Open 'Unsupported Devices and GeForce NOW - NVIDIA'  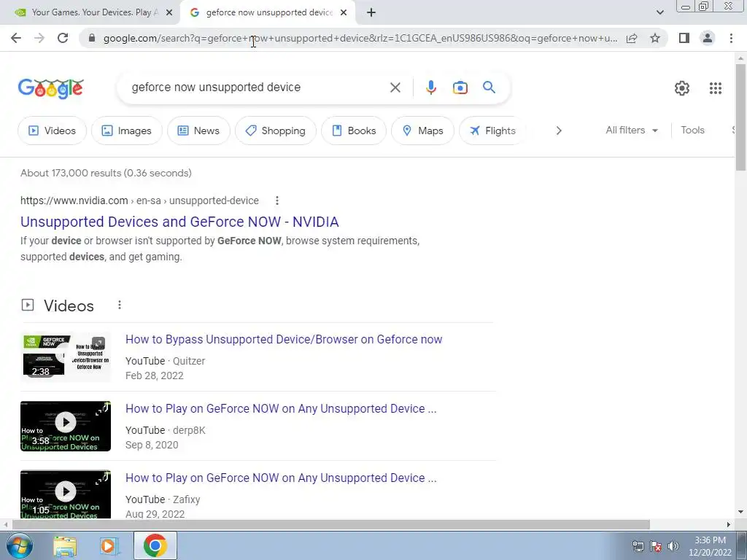tap(179, 222)
